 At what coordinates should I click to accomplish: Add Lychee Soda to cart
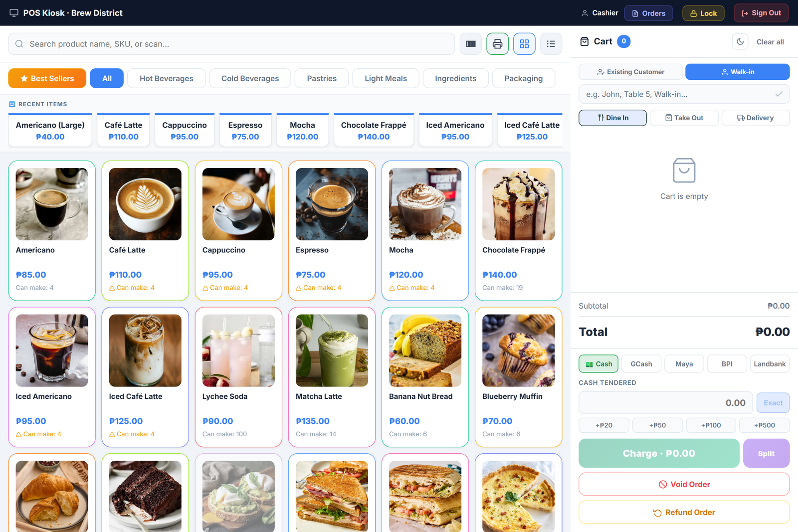[238, 377]
